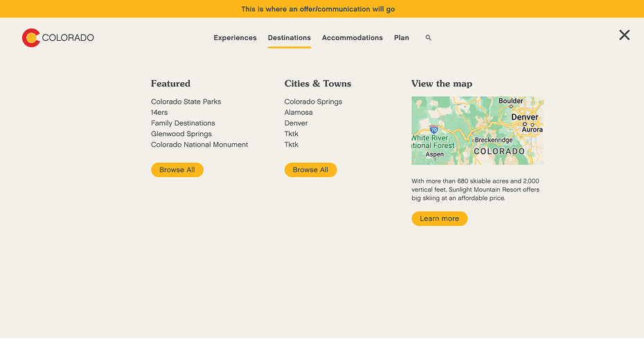Select Denver in Cities & Towns
This screenshot has height=361, width=644.
pos(296,123)
